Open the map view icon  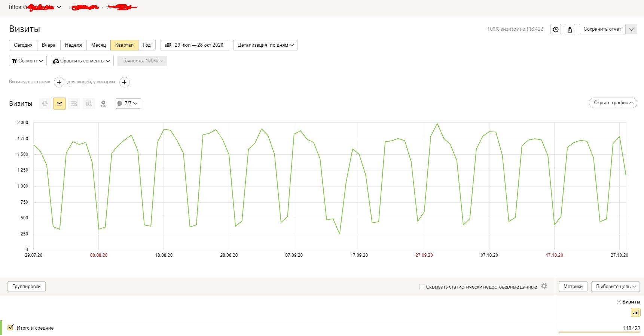103,104
